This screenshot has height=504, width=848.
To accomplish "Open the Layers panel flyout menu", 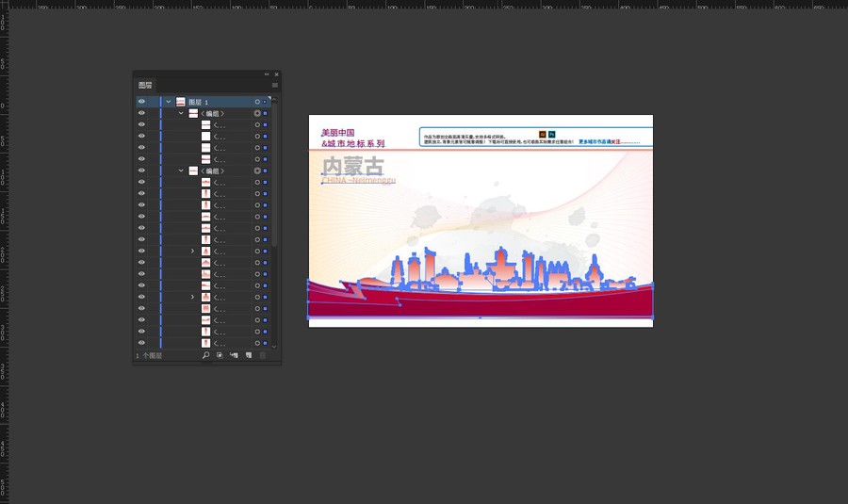I will (x=275, y=86).
